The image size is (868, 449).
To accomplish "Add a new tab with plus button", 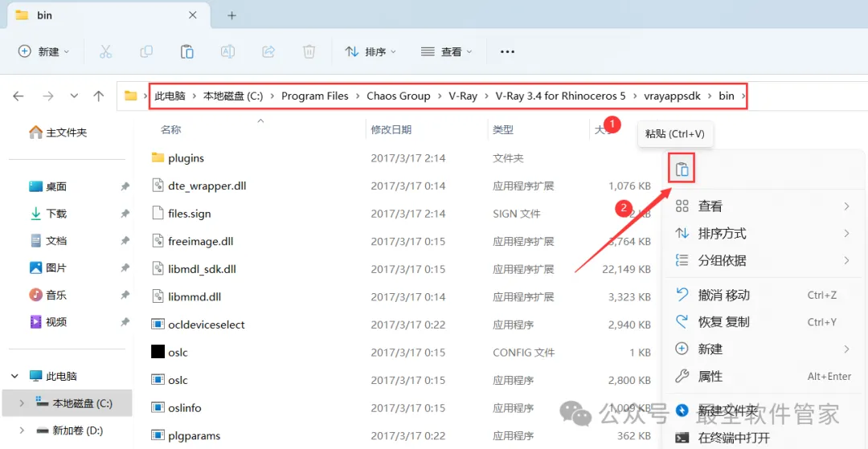I will click(232, 15).
